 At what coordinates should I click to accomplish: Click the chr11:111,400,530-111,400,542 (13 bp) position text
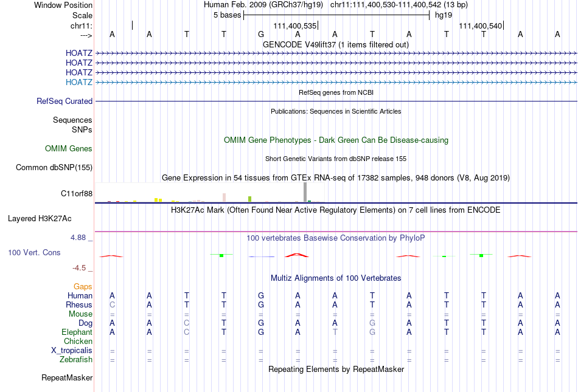pos(399,5)
